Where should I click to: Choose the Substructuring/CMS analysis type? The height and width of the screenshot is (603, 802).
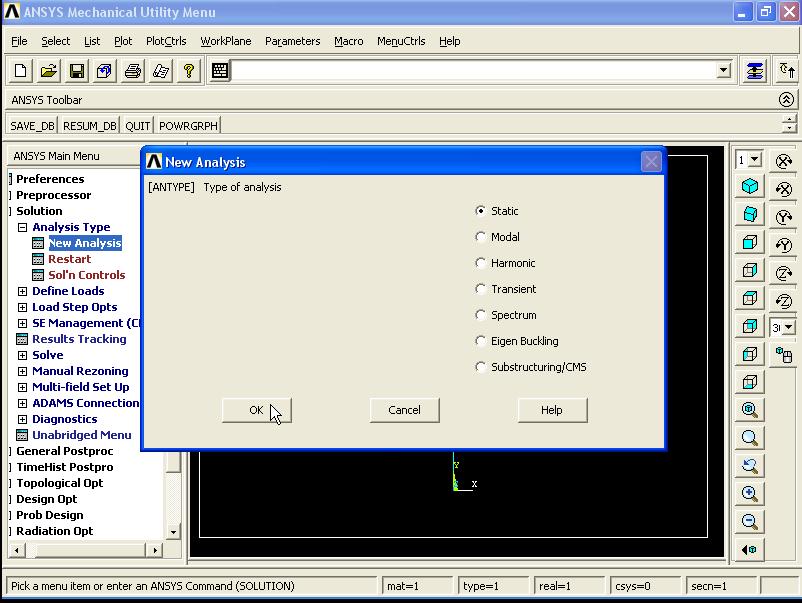coord(480,367)
